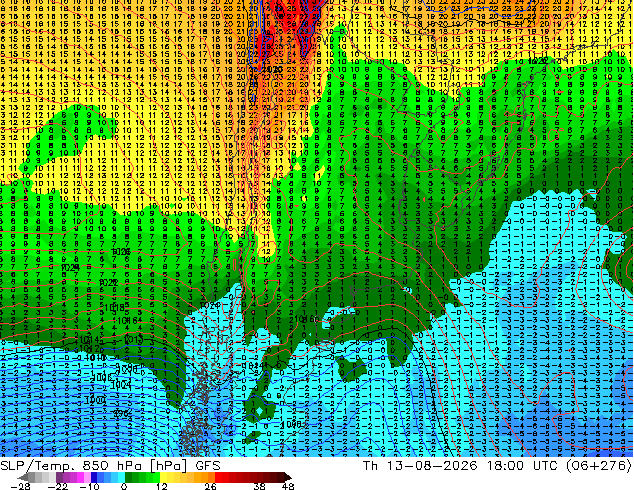Click the '38' legend scale value

(259, 486)
